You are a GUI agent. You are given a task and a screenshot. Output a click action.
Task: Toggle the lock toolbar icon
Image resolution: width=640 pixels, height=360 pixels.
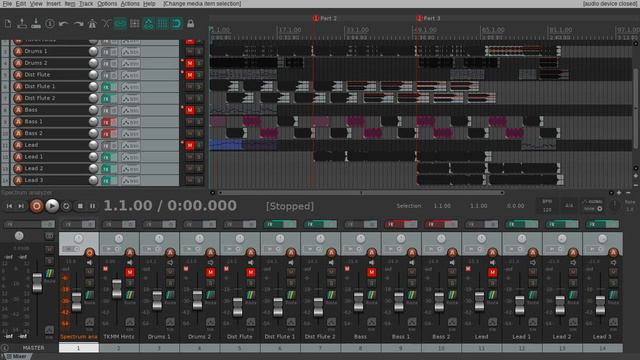(190, 24)
